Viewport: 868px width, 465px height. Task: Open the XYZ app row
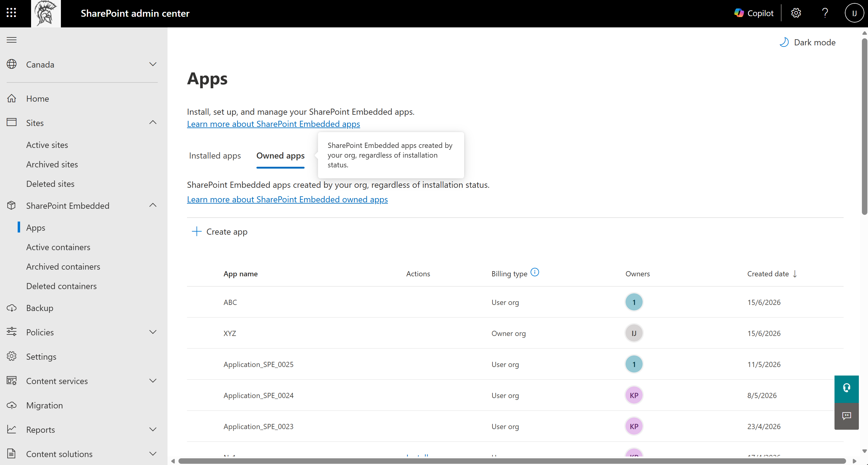(x=515, y=333)
